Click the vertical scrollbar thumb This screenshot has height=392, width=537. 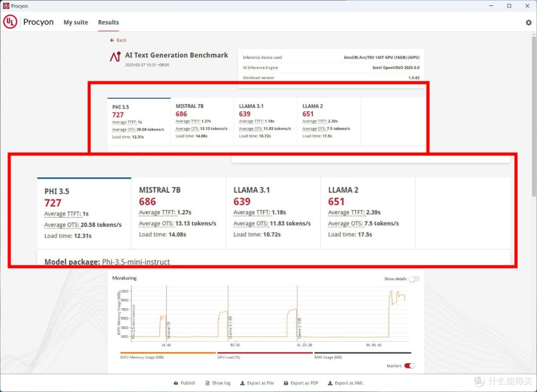click(534, 116)
